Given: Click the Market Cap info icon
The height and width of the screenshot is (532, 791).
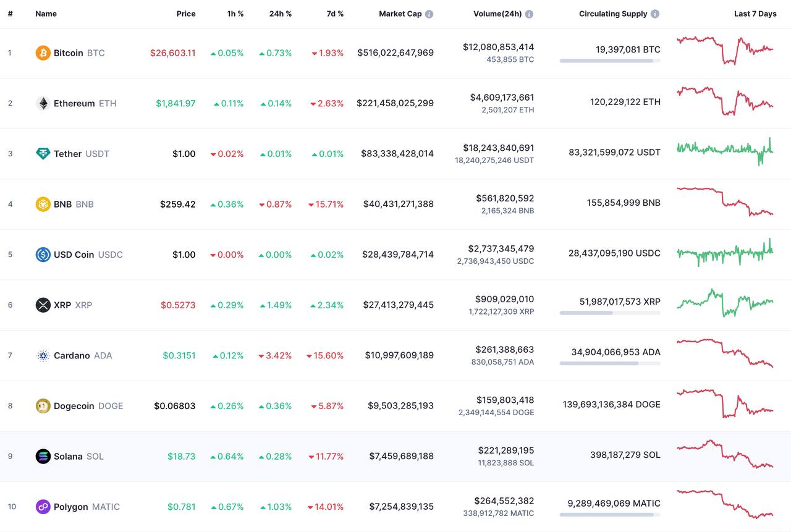Looking at the screenshot, I should pyautogui.click(x=429, y=14).
